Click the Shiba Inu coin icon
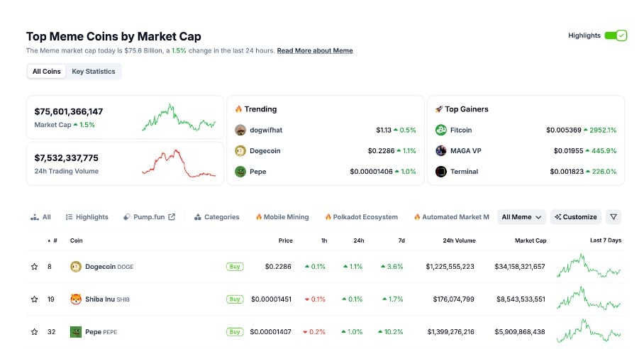 (x=76, y=299)
